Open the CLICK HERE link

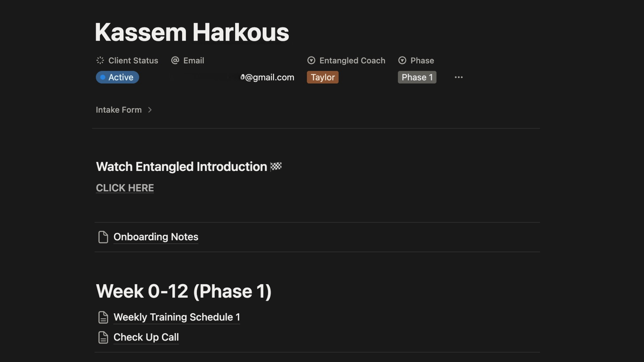point(125,188)
